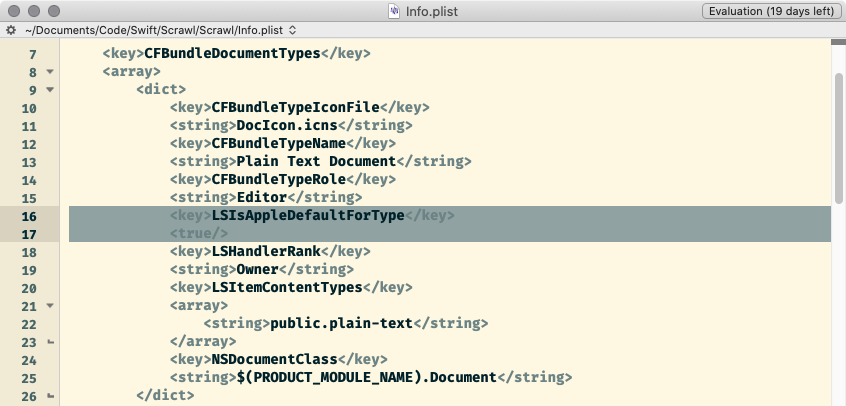
Task: Open the gear menu in the path bar
Action: [x=9, y=30]
